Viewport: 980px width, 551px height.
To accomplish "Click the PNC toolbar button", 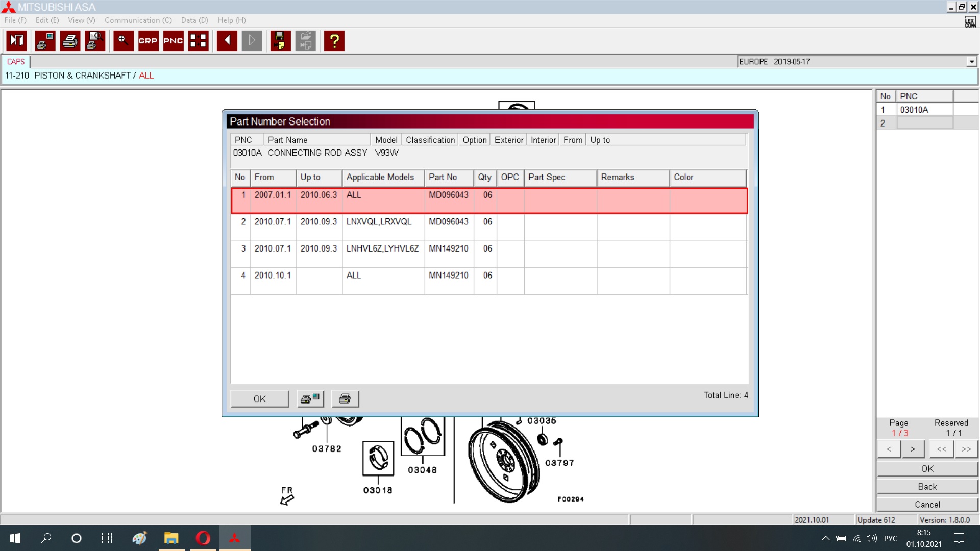I will click(x=173, y=41).
